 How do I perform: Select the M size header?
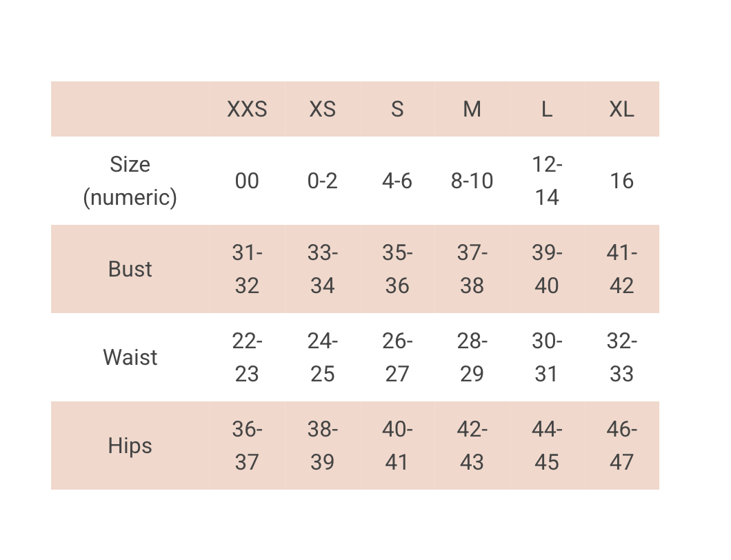[472, 109]
